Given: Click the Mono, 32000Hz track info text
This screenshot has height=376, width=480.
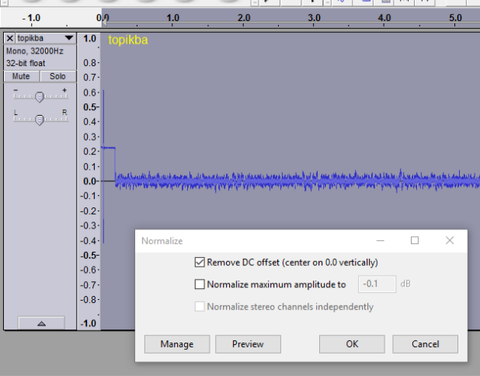Looking at the screenshot, I should (x=35, y=51).
